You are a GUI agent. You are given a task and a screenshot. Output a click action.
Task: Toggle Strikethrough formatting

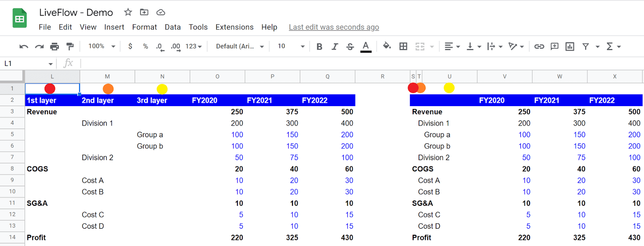(350, 47)
